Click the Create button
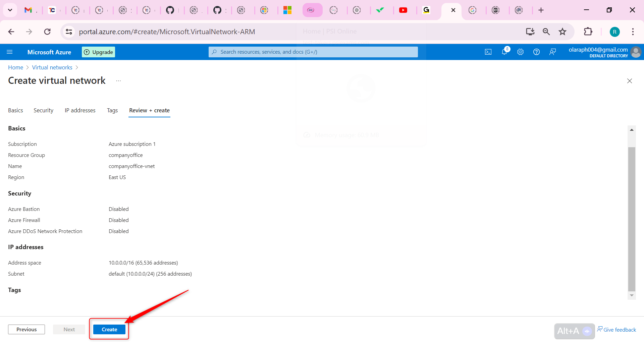Viewport: 644px width, 342px height. (109, 330)
